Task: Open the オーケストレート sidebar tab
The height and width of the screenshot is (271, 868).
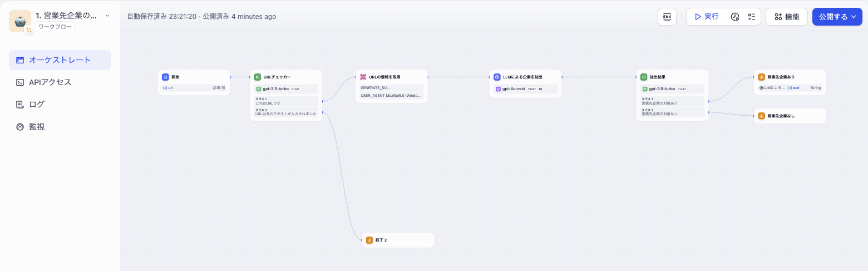Action: 60,60
